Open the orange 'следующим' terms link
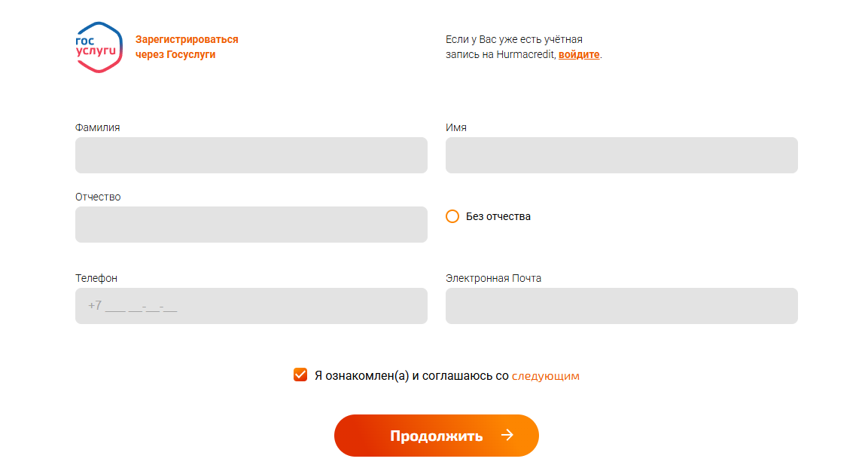This screenshot has width=868, height=474. click(546, 375)
